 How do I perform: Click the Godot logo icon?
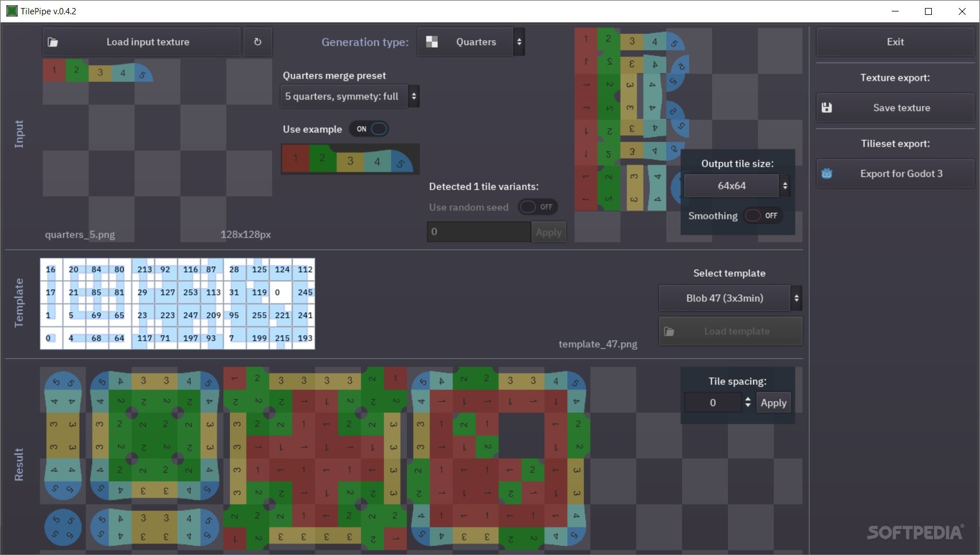(826, 174)
